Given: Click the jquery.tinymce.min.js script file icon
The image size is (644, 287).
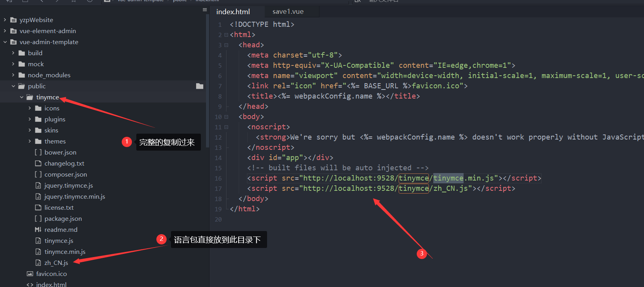Looking at the screenshot, I should pos(38,196).
